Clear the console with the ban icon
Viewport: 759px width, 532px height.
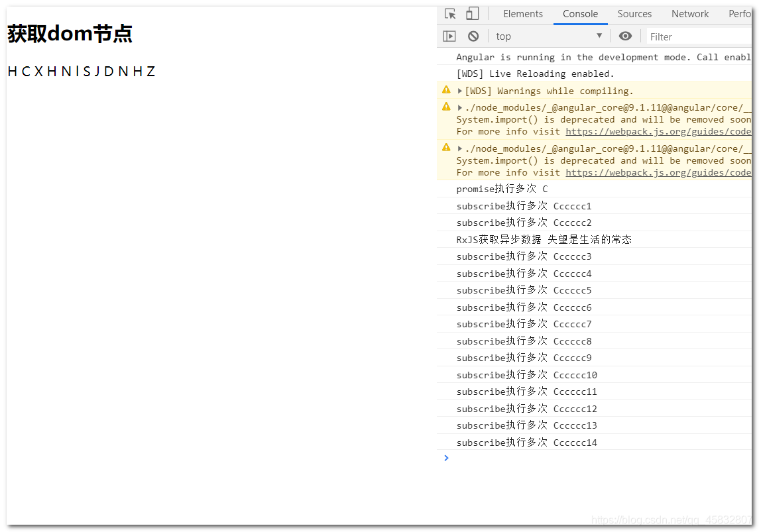473,36
